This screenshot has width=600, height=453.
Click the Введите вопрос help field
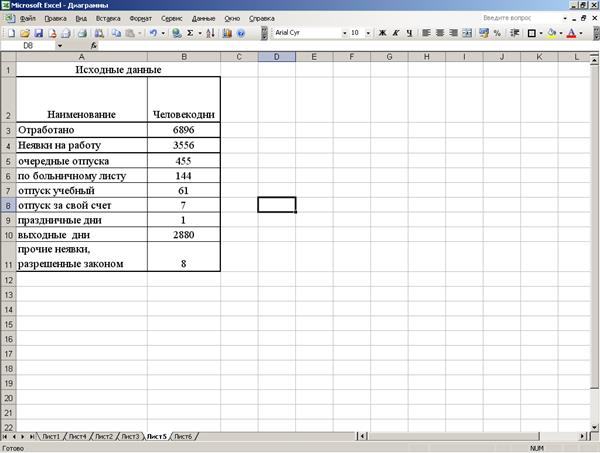click(518, 19)
